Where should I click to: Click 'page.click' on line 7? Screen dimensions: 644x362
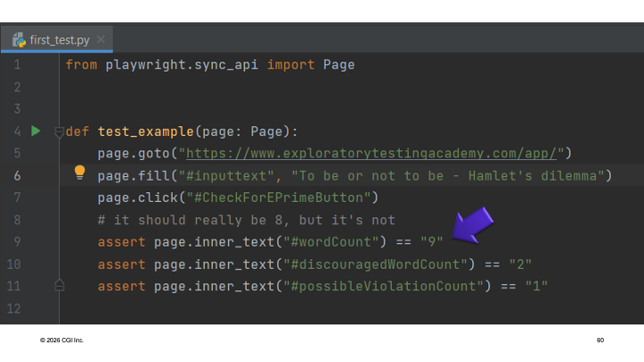138,198
